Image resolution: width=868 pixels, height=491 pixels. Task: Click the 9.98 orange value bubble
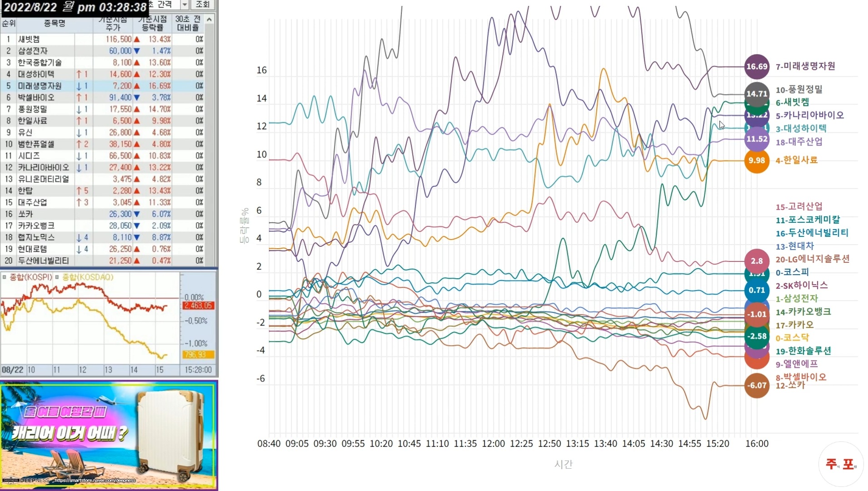coord(757,160)
